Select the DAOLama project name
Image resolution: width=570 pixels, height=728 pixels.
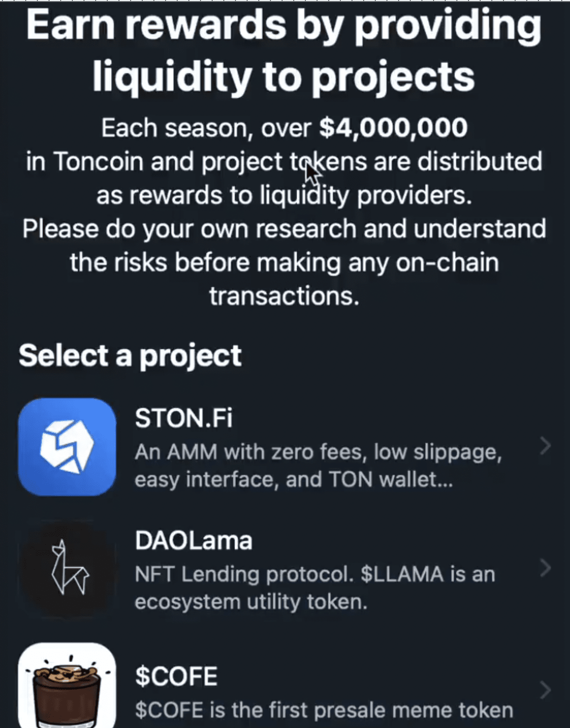point(193,540)
